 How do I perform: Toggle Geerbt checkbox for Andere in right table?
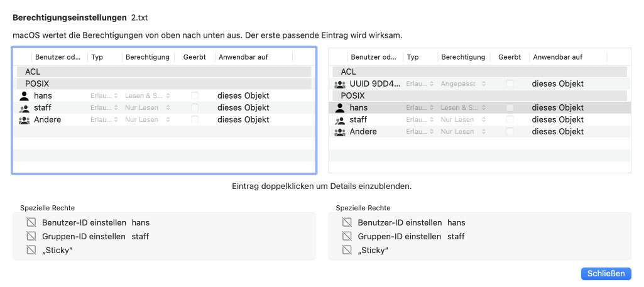coord(510,131)
